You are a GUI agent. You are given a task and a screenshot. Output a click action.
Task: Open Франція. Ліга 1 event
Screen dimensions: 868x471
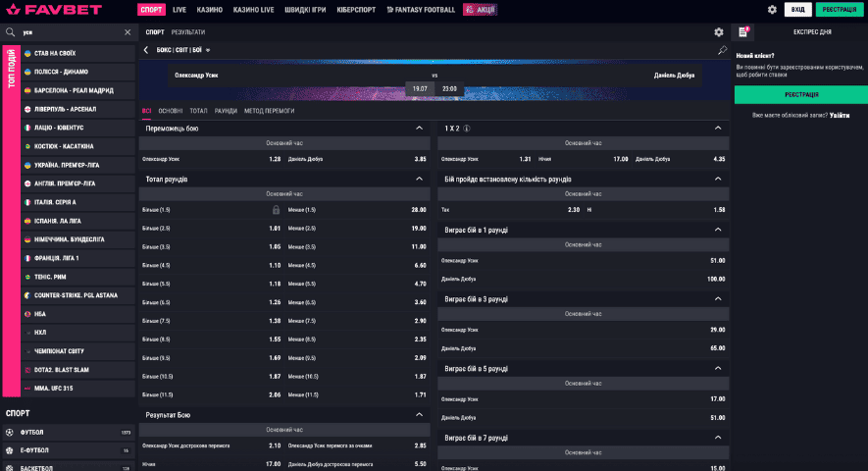[78, 258]
